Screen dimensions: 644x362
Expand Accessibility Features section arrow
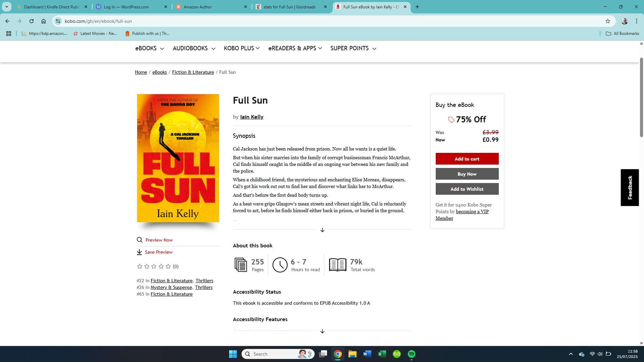[x=322, y=331]
